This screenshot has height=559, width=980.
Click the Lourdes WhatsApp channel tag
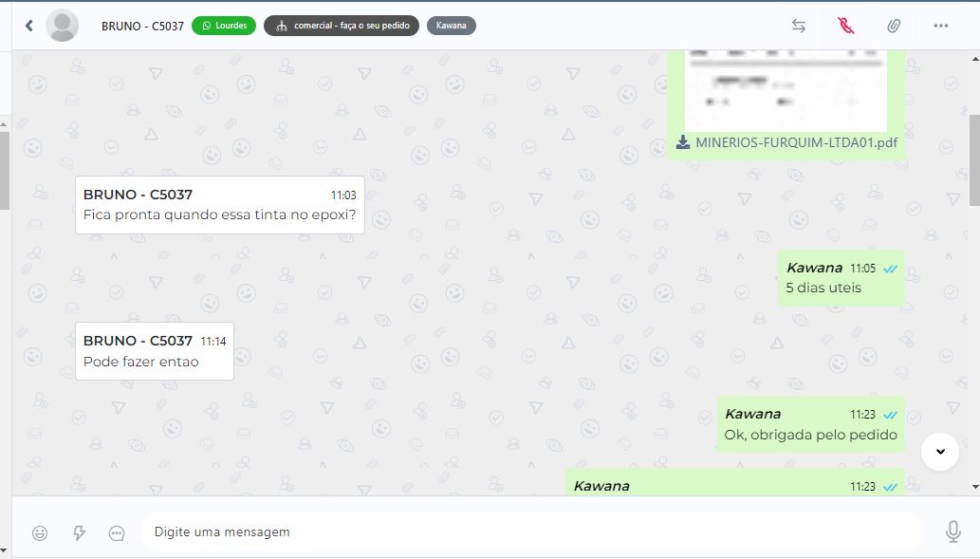tap(224, 26)
